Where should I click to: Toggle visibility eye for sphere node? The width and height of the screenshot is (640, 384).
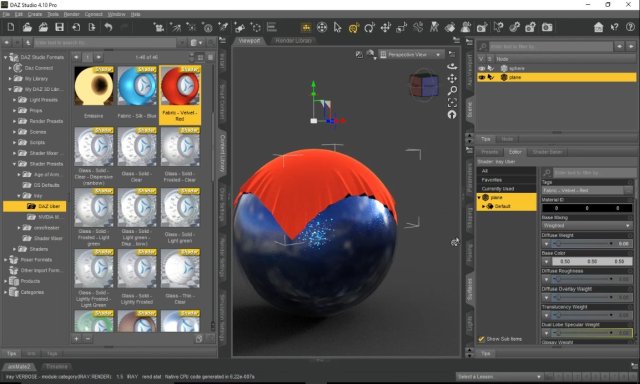pos(482,68)
